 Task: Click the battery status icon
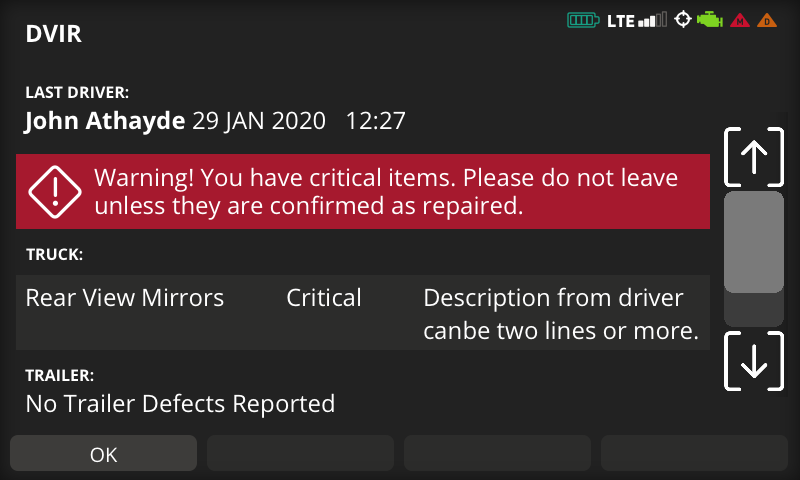(x=584, y=20)
